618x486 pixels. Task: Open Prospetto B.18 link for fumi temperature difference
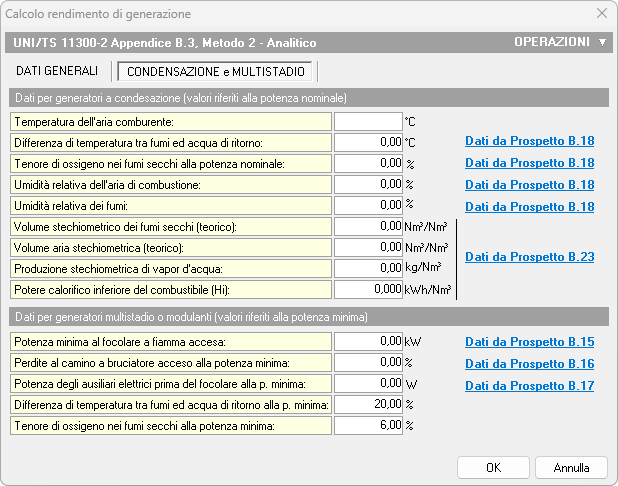tap(529, 141)
